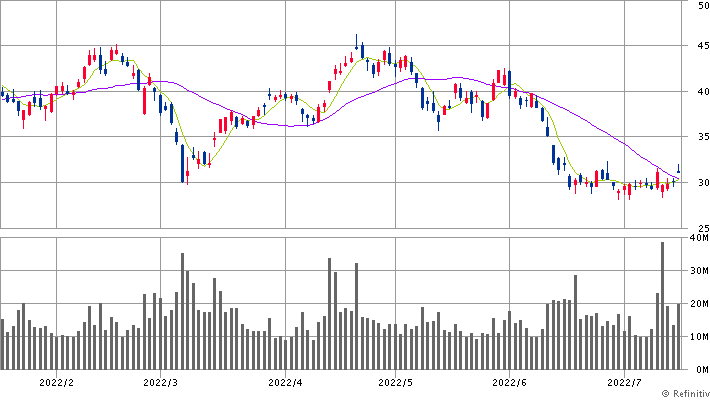The height and width of the screenshot is (400, 710).
Task: Click the Refinitiv copyright text
Action: click(x=680, y=393)
